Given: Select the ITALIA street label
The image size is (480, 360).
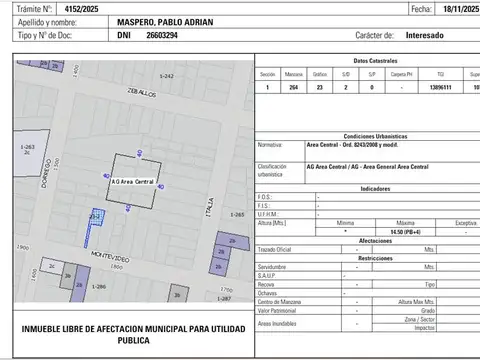Looking at the screenshot, I should [210, 207].
